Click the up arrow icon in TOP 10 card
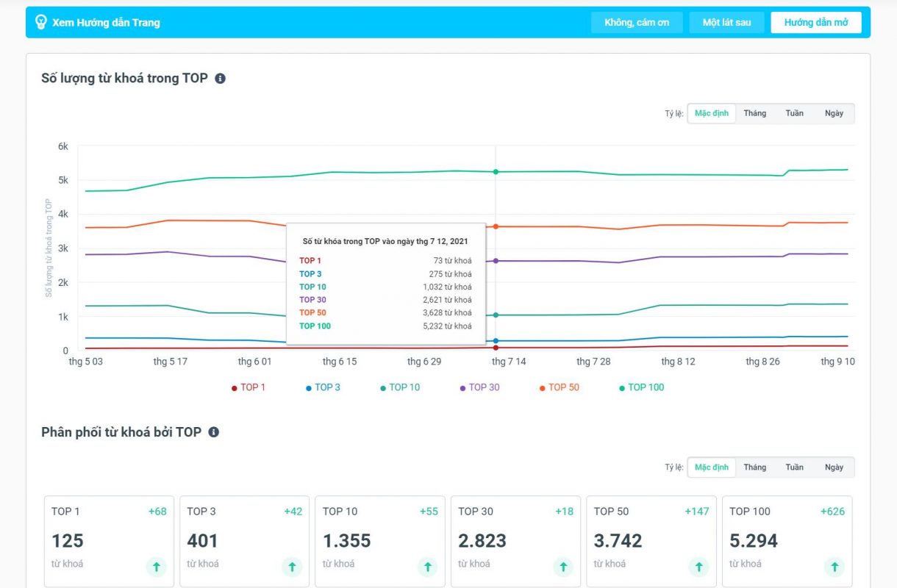The height and width of the screenshot is (588, 897). [x=427, y=567]
